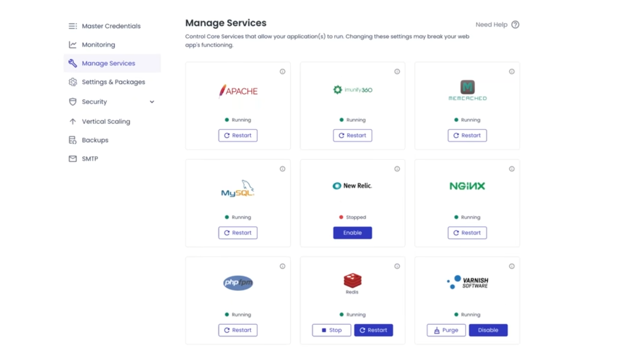The width and height of the screenshot is (644, 362).
Task: Click the Monitoring chart icon
Action: pos(72,45)
